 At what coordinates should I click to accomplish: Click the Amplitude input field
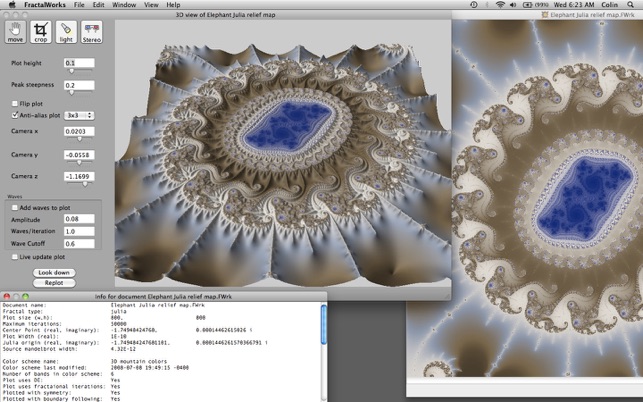point(81,219)
